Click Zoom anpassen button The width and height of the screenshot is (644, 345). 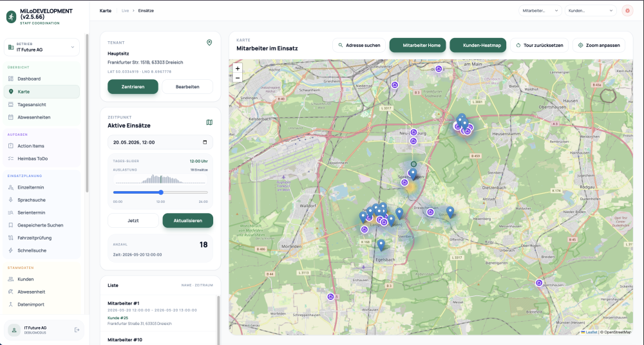(x=599, y=45)
